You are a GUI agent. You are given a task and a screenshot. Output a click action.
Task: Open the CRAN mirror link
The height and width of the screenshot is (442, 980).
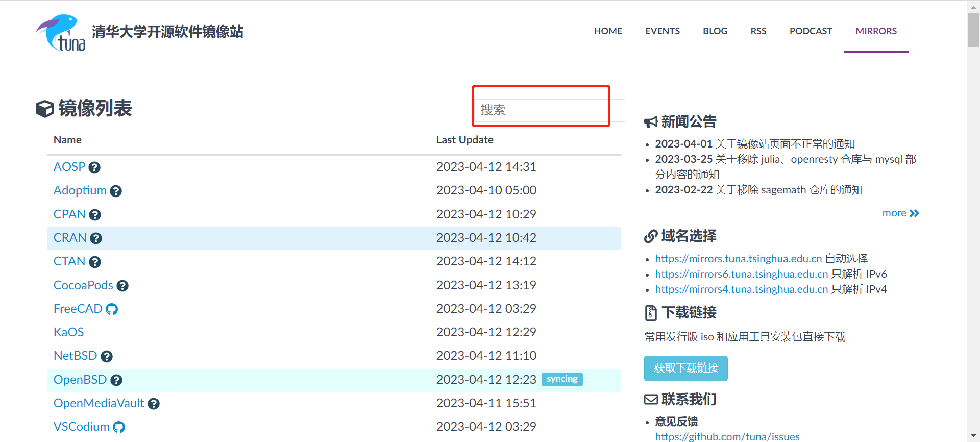click(70, 238)
